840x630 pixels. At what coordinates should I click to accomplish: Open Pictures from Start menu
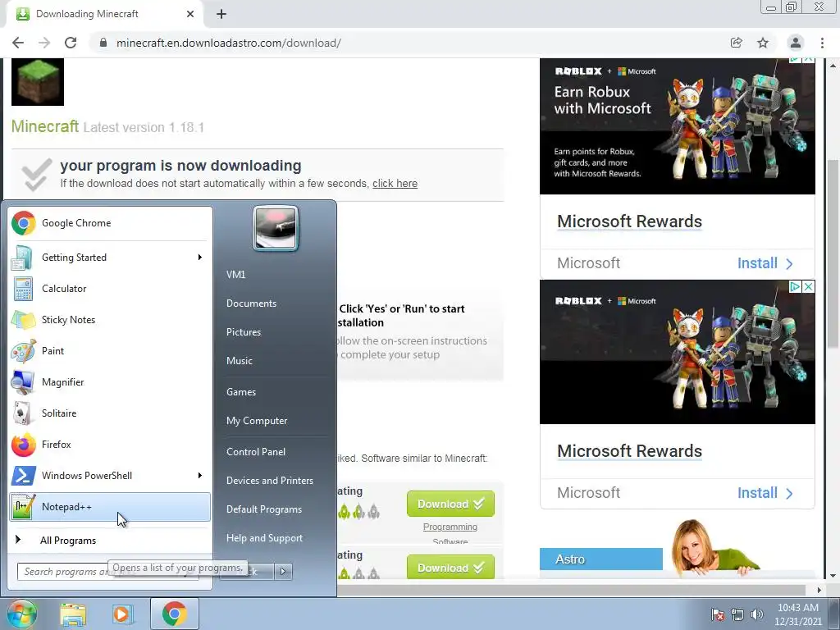pyautogui.click(x=276, y=332)
